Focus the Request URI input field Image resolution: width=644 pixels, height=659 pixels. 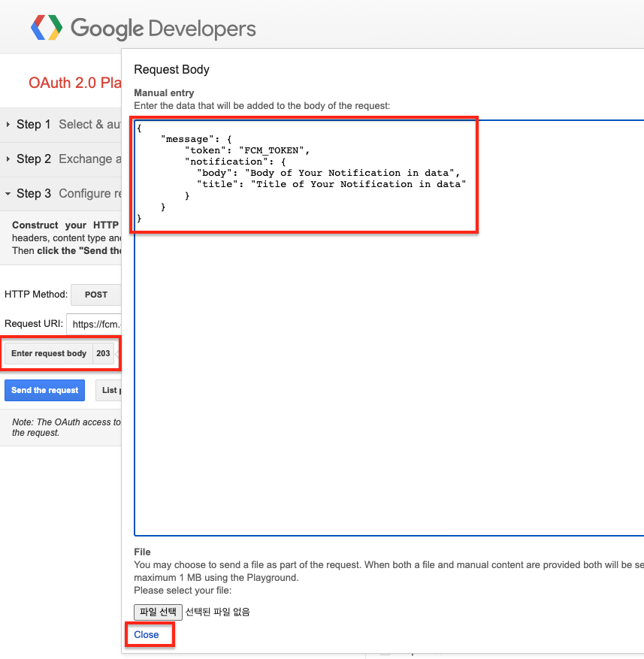tap(94, 324)
